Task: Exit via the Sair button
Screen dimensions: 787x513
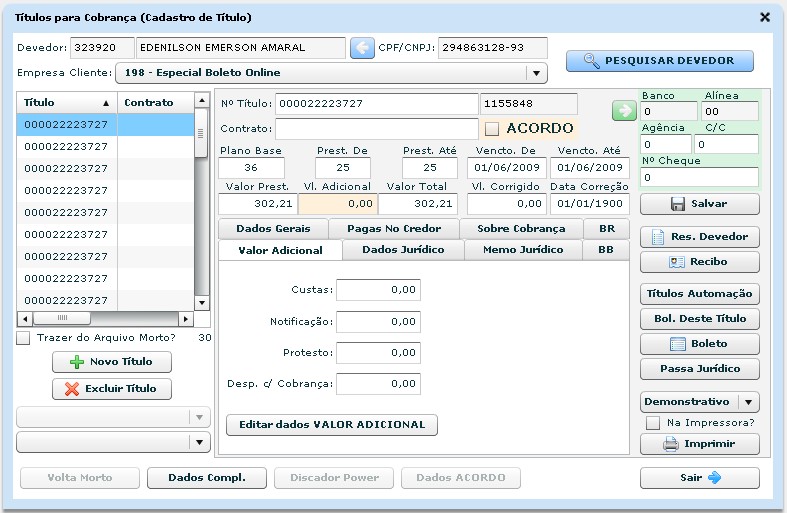Action: tap(699, 478)
